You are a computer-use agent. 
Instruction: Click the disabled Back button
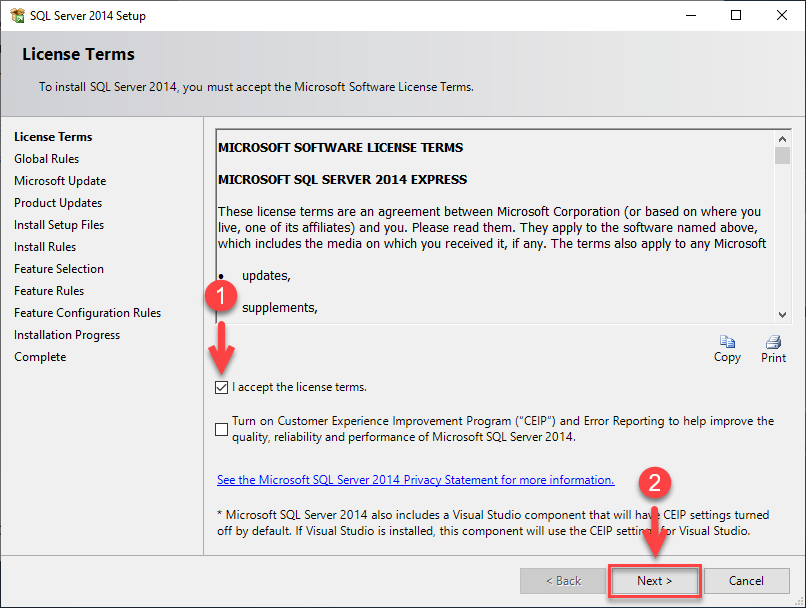563,581
